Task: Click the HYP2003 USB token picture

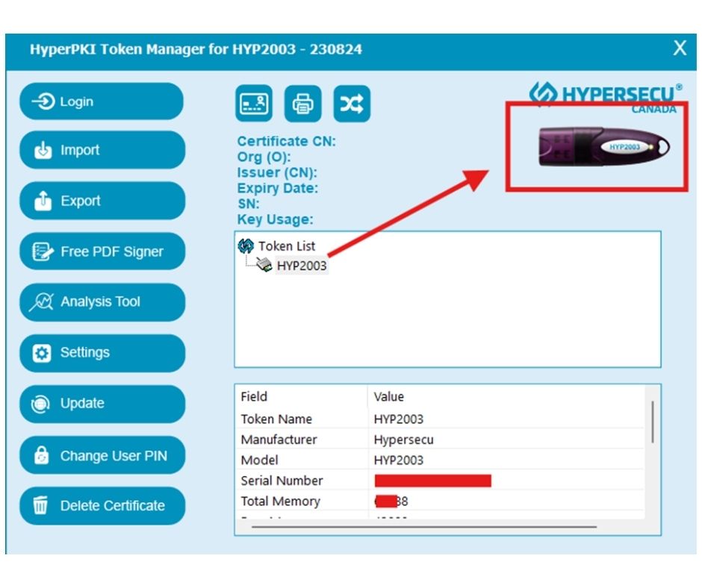Action: tap(604, 147)
